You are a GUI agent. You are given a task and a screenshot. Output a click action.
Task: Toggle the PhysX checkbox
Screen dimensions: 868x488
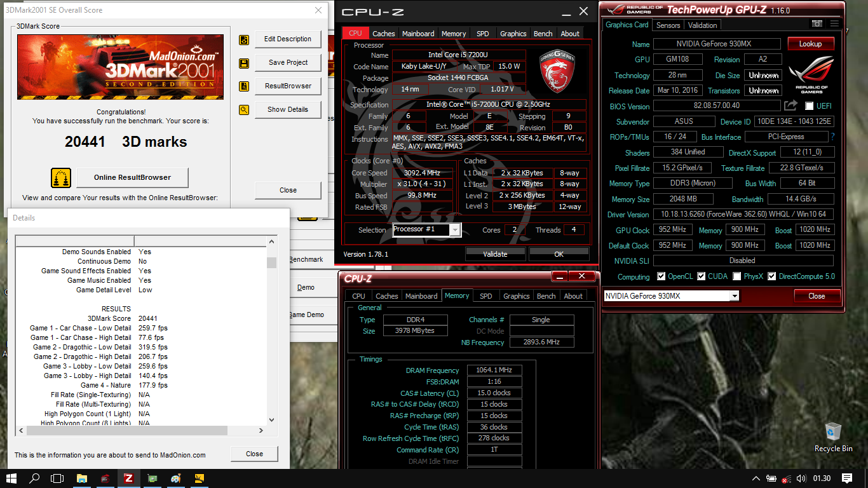[736, 276]
